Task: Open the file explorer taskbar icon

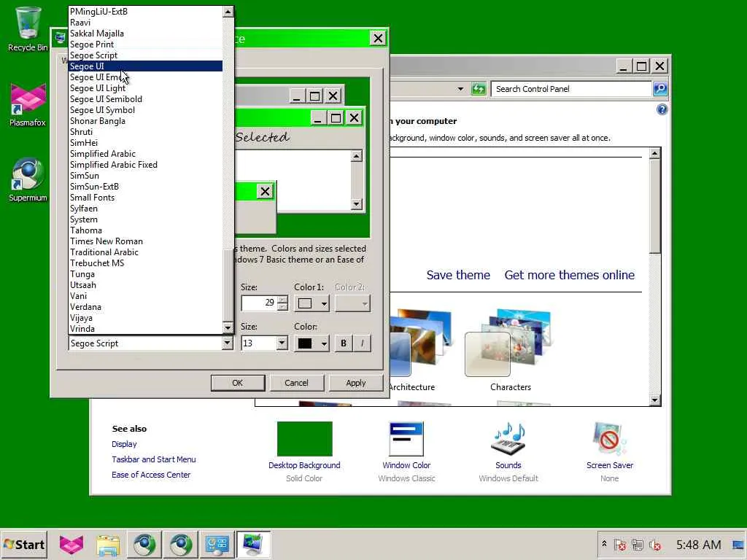Action: point(108,544)
